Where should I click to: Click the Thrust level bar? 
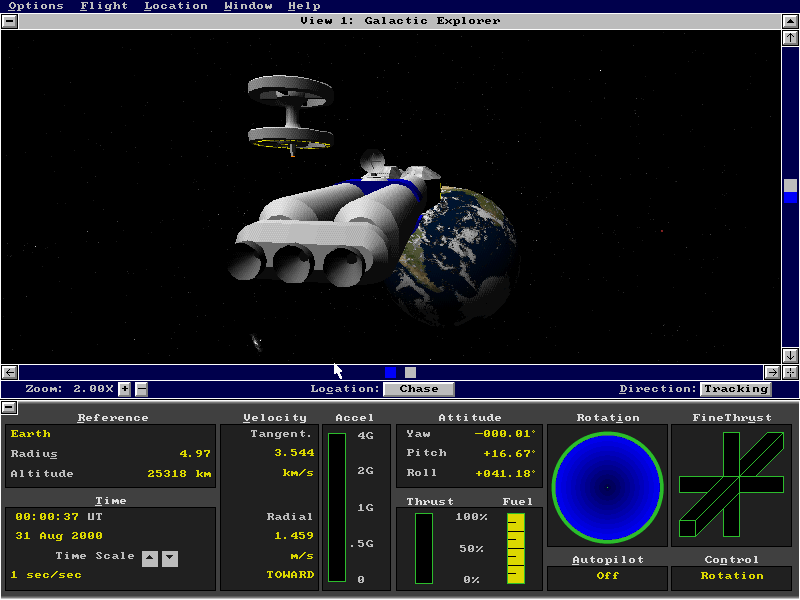click(x=423, y=548)
